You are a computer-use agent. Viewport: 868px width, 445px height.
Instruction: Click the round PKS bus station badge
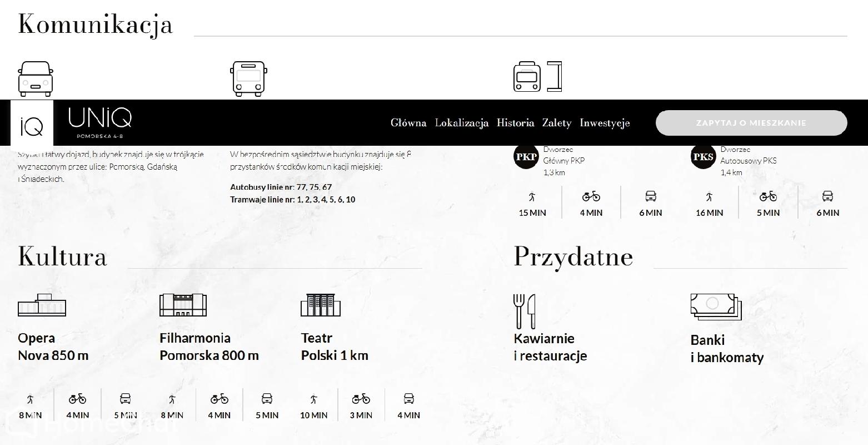click(x=703, y=157)
